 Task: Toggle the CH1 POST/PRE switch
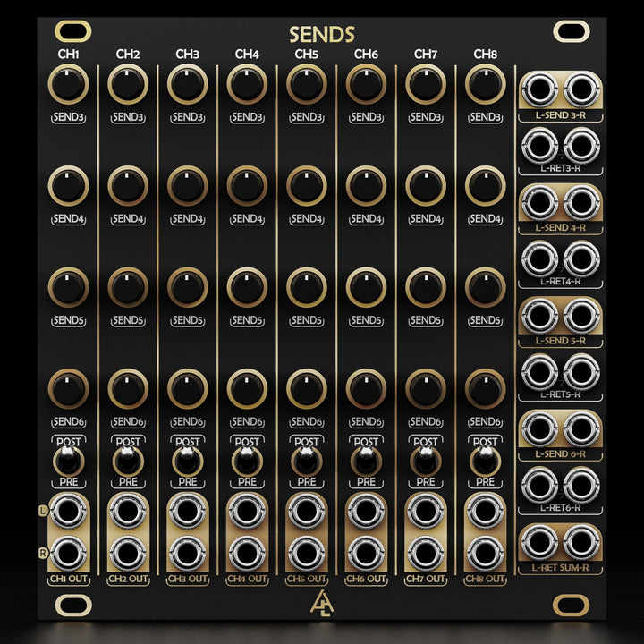pos(68,461)
